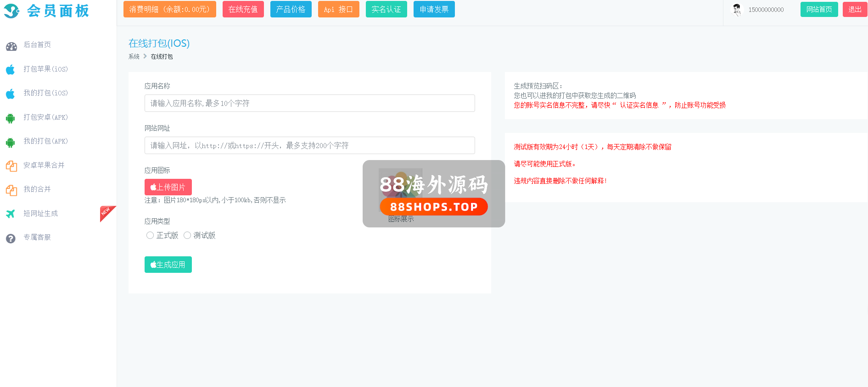Select the 测试版 radio button
Viewport: 868px width, 387px height.
tap(187, 235)
